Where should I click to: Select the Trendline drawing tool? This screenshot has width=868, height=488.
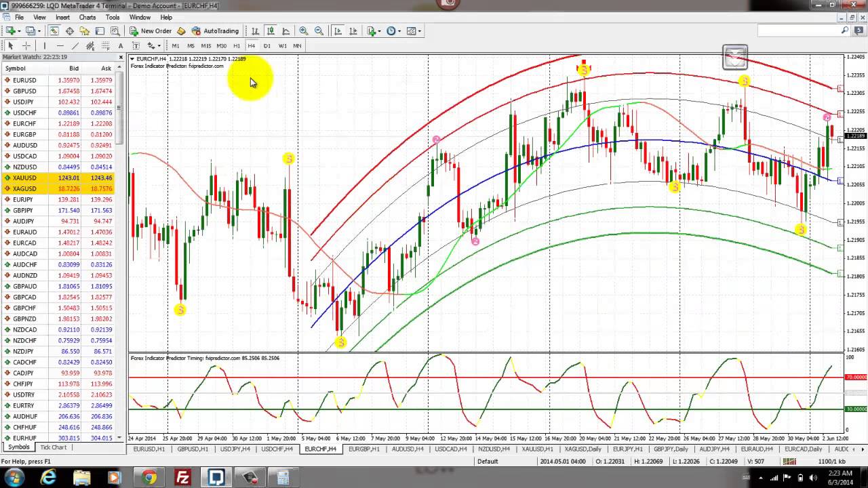point(75,45)
